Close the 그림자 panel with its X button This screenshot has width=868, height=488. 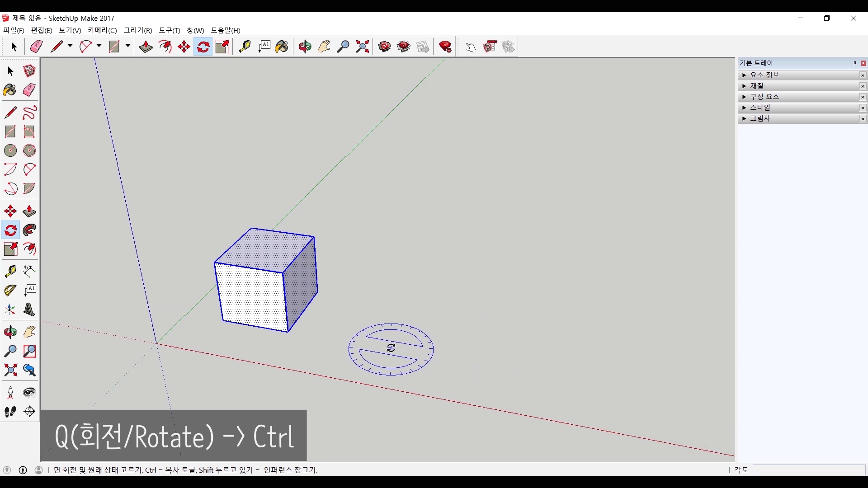coord(863,119)
